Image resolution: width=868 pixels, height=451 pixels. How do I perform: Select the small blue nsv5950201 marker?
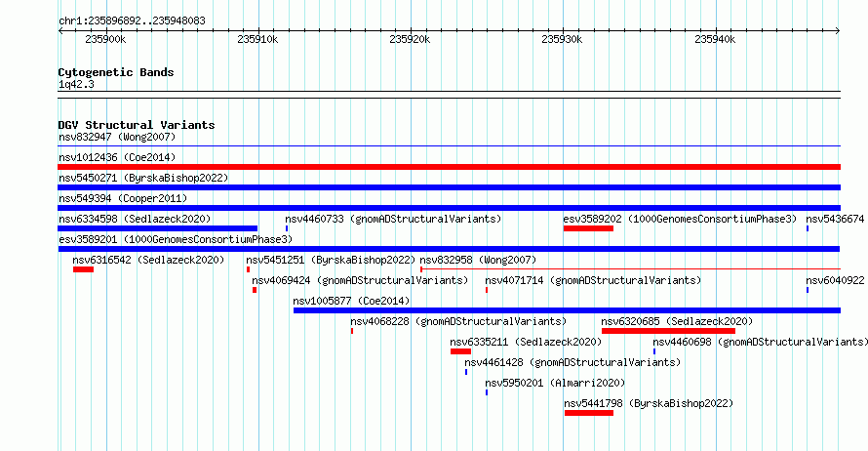pyautogui.click(x=487, y=392)
